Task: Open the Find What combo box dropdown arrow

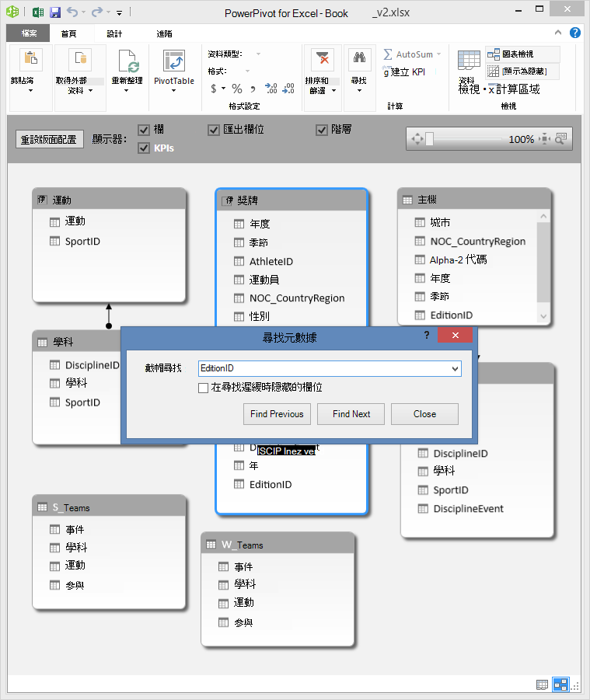Action: (x=455, y=369)
